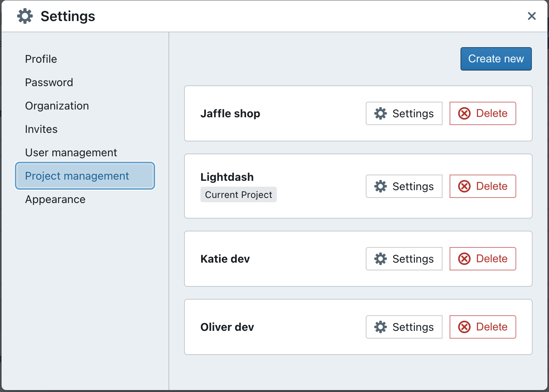Open the Profile settings section

pyautogui.click(x=41, y=59)
